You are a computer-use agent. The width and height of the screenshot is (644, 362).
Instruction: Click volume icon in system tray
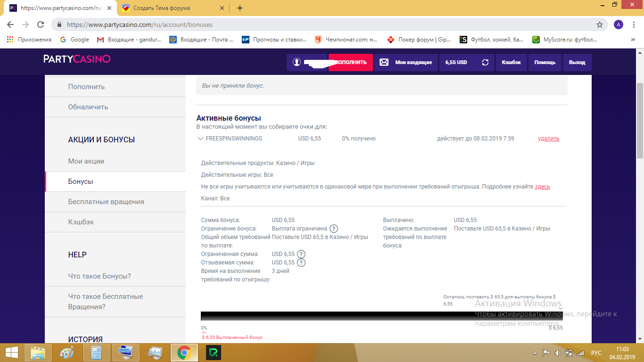pos(557,353)
